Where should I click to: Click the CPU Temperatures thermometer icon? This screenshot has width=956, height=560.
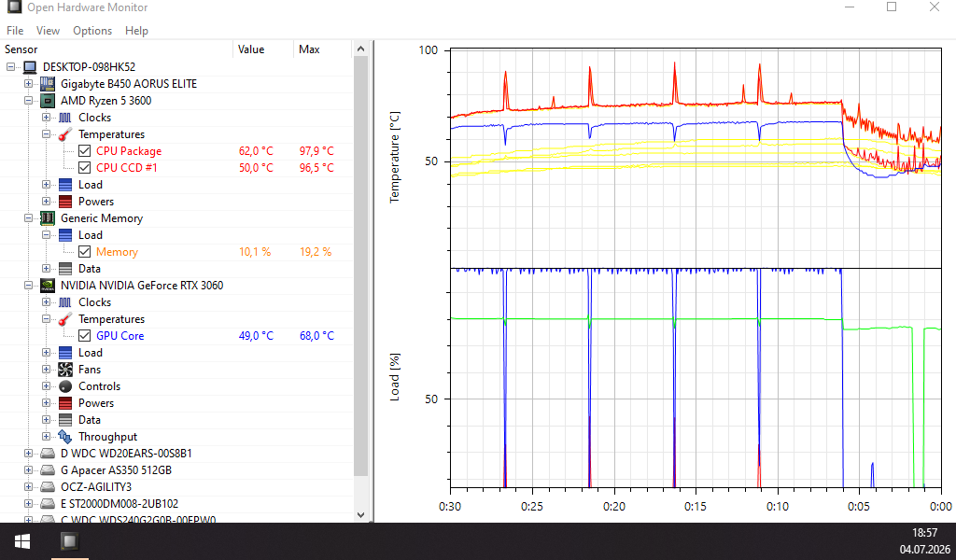[x=65, y=134]
